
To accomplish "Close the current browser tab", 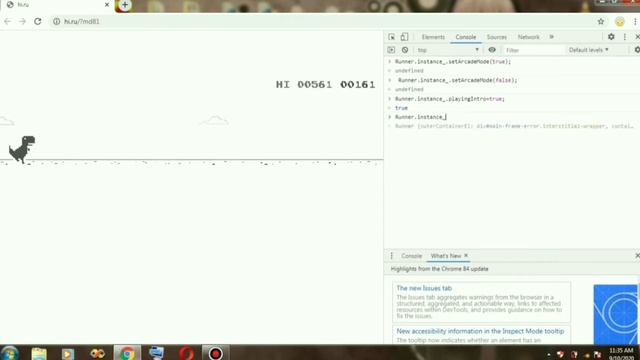I will pos(107,5).
